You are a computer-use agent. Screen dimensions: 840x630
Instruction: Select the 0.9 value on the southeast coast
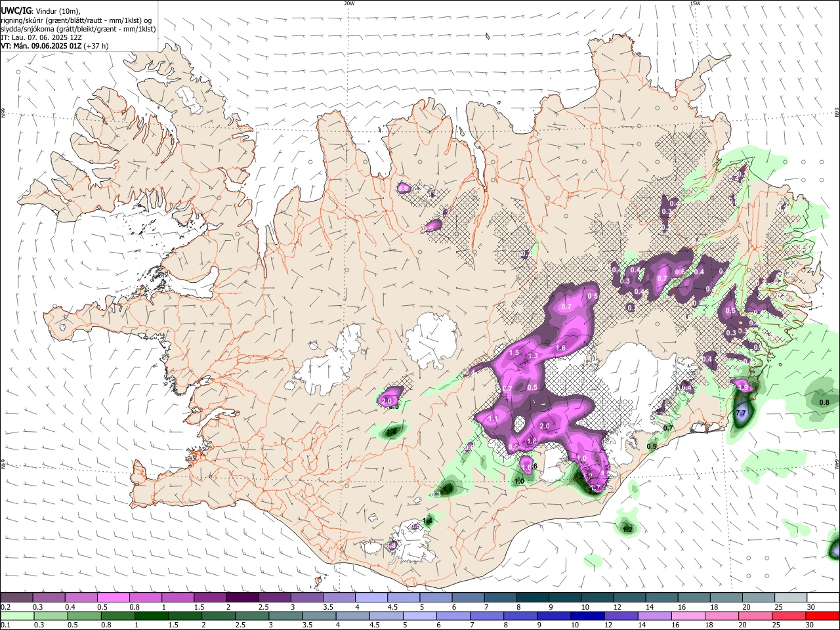[652, 447]
